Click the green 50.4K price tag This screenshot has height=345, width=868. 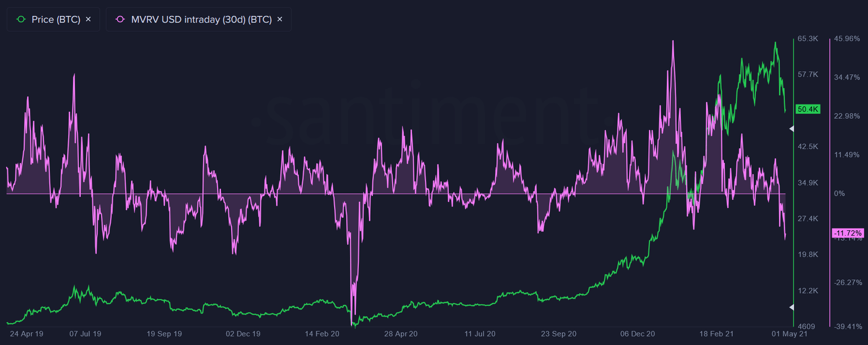pos(807,109)
